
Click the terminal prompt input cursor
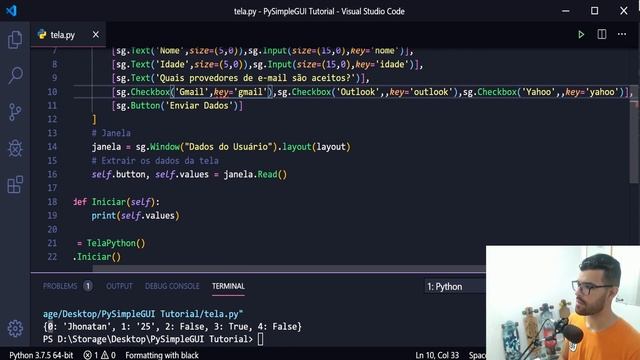(x=260, y=339)
